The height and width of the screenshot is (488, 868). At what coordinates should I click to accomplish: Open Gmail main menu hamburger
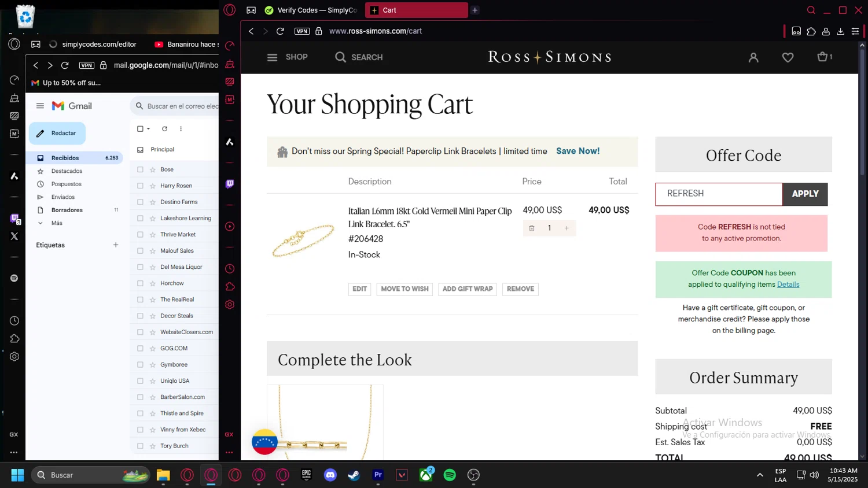[x=40, y=106]
